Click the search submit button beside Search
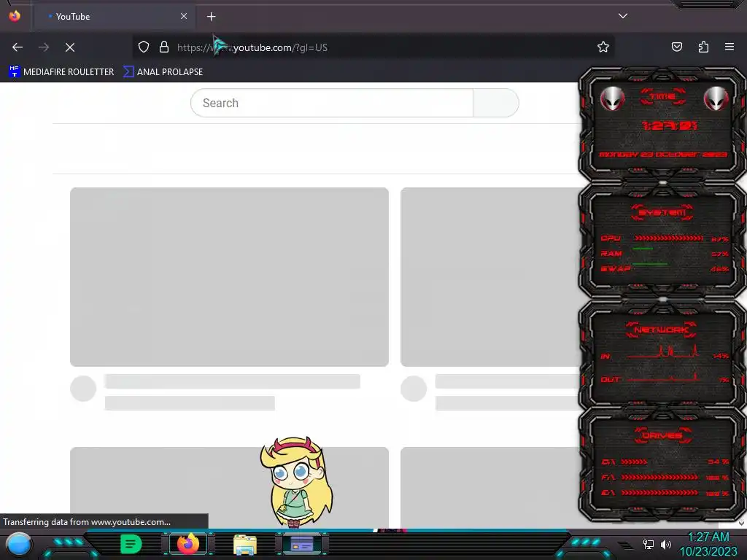 click(x=496, y=103)
